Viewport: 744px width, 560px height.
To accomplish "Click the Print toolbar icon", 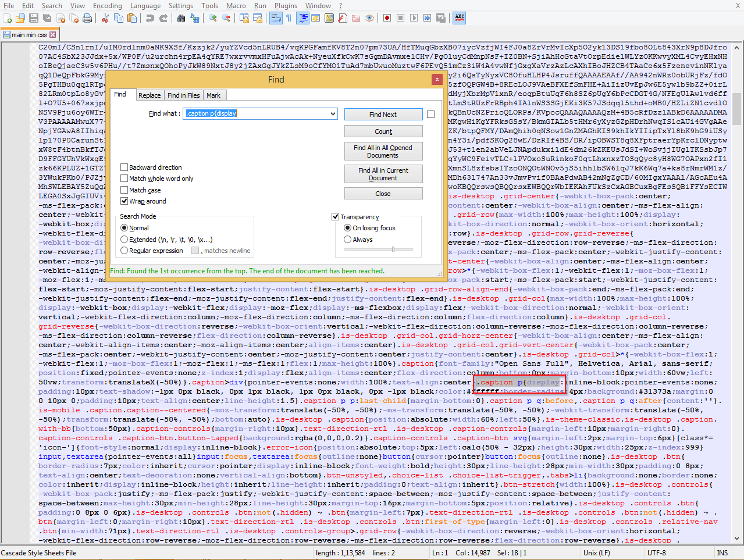I will click(x=87, y=18).
